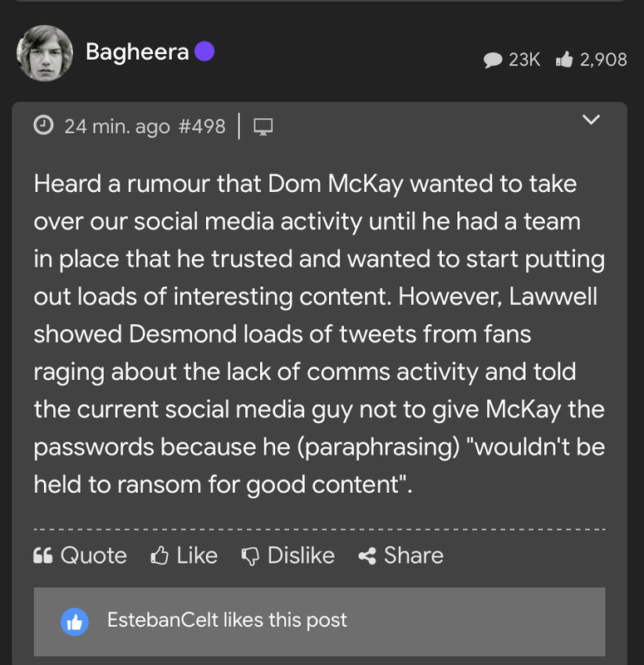
Task: Open EstebanCelt's profile from likes bar
Action: point(162,619)
